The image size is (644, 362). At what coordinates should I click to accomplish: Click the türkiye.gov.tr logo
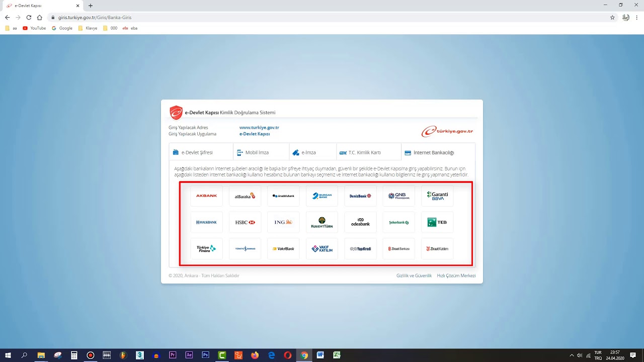447,131
